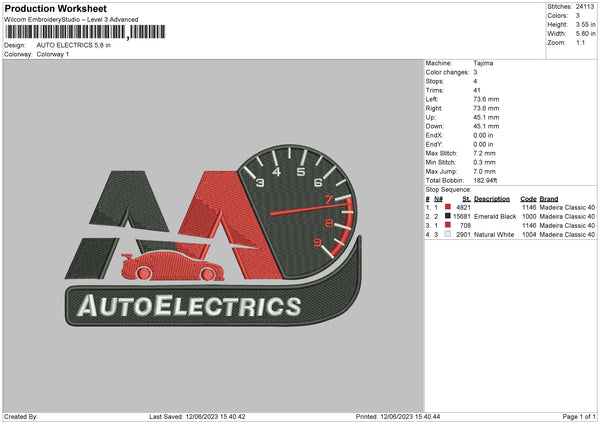Click stitch count 4821 in stop row 1
600x424 pixels.
[463, 207]
